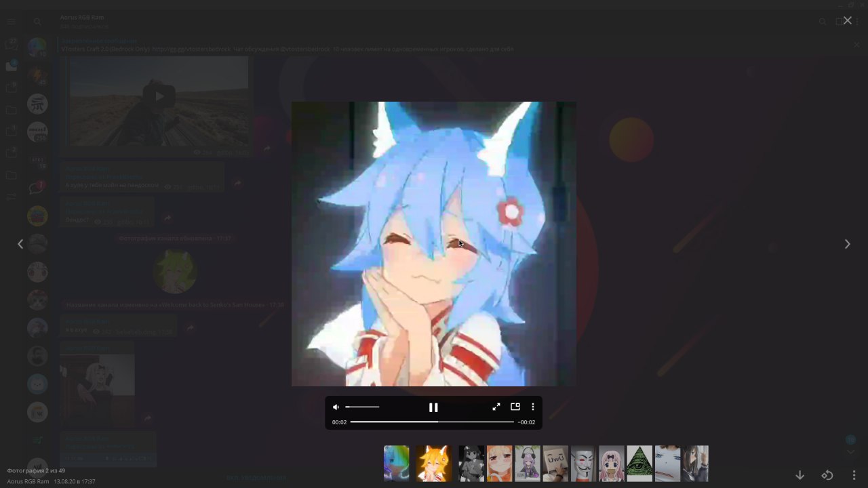Select the dark-haired girl thumbnail
The width and height of the screenshot is (868, 488).
click(x=696, y=464)
